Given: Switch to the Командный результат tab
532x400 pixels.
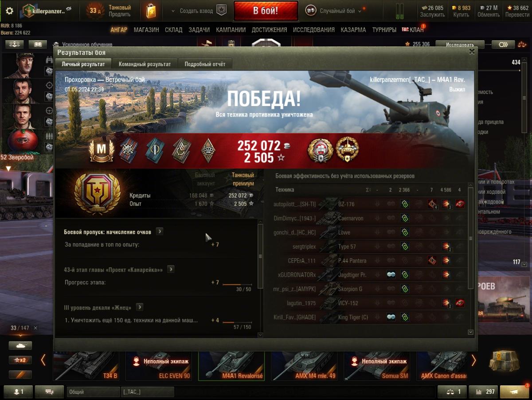Looking at the screenshot, I should [x=145, y=64].
